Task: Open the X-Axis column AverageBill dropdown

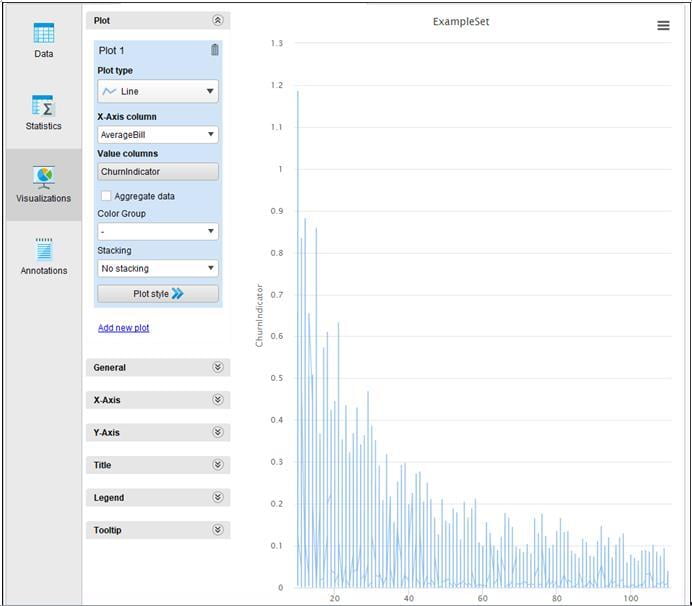Action: tap(158, 134)
